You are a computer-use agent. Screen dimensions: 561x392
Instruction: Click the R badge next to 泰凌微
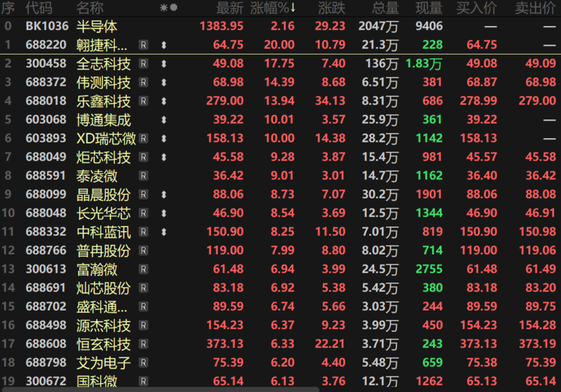click(143, 175)
